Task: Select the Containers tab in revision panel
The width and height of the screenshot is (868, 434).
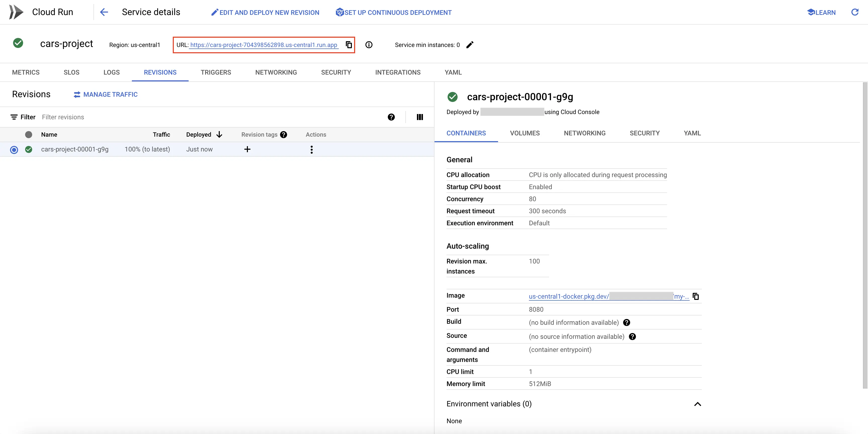Action: click(466, 133)
